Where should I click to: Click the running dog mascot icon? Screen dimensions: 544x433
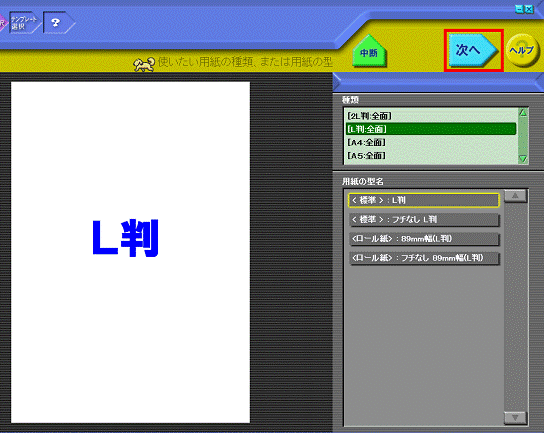(144, 65)
